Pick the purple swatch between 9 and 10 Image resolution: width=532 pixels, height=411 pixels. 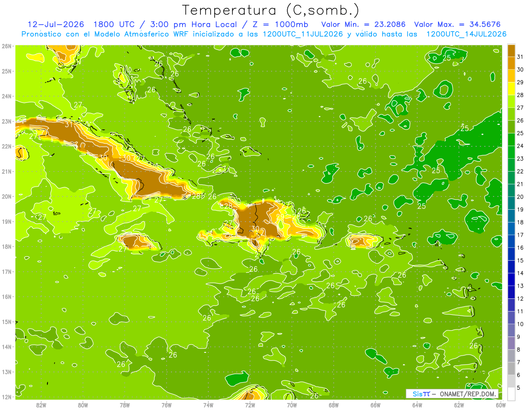(x=511, y=330)
